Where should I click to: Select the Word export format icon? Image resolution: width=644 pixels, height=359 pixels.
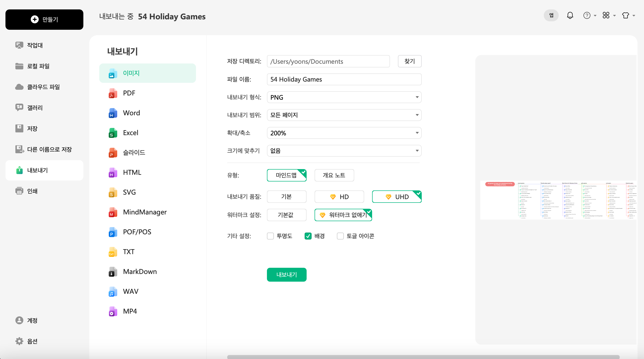pyautogui.click(x=112, y=113)
